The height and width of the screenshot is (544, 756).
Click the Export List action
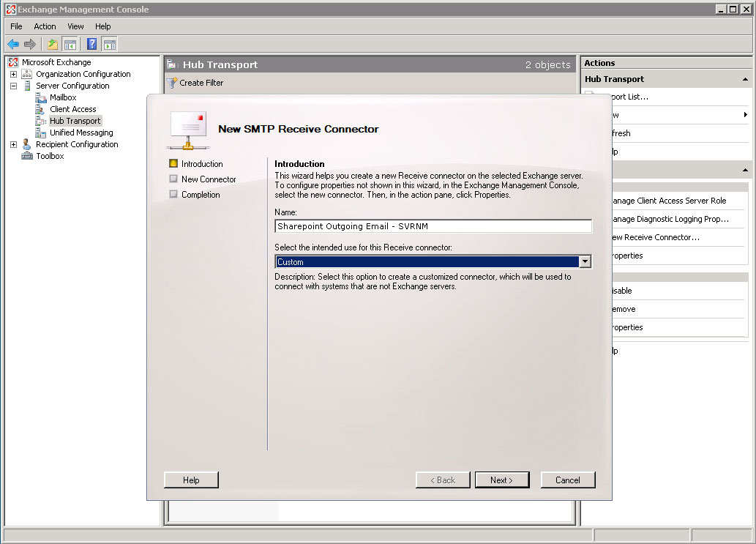pyautogui.click(x=630, y=97)
